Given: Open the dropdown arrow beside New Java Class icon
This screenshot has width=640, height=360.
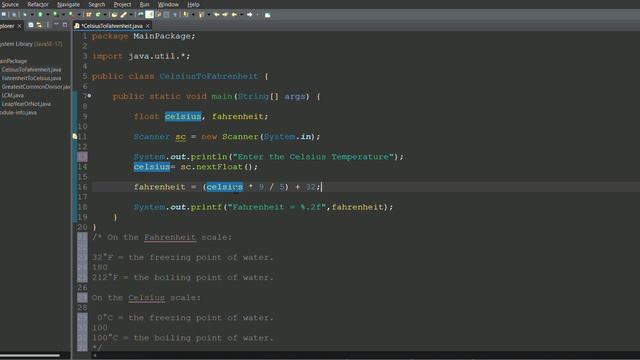Looking at the screenshot, I should [105, 15].
